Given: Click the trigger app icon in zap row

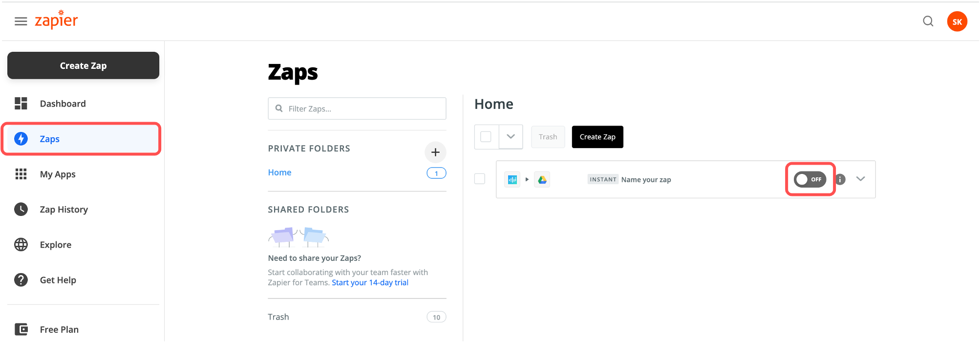Looking at the screenshot, I should [x=512, y=179].
